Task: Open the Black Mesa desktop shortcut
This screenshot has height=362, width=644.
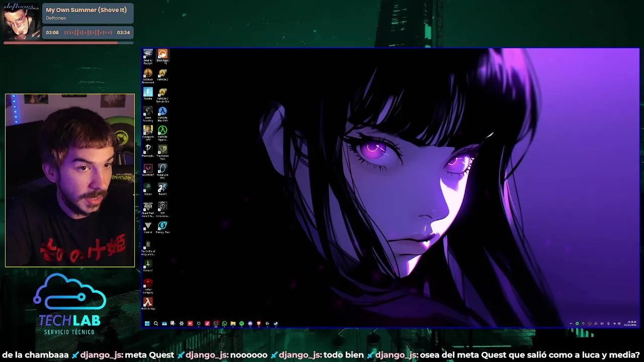Action: click(x=163, y=56)
